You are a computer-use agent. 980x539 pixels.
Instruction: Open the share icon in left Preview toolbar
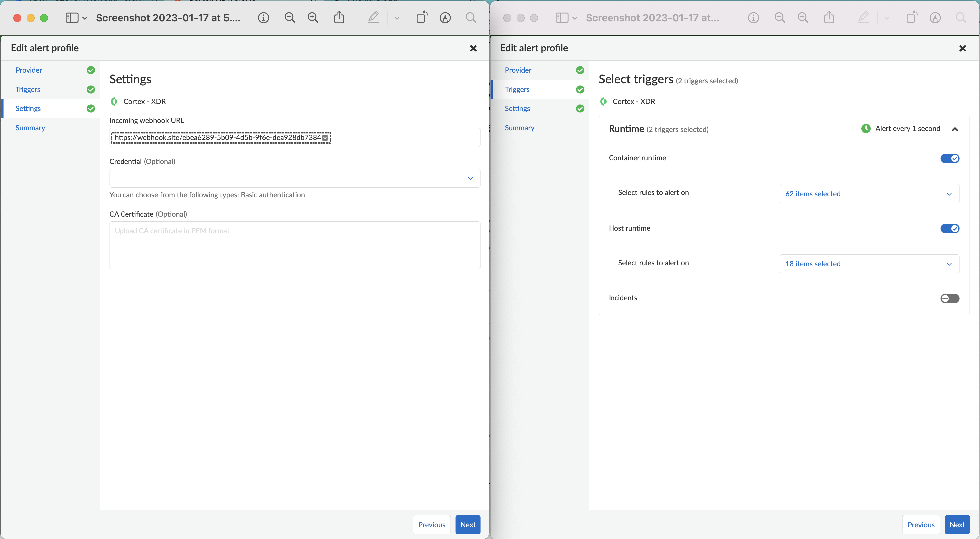pos(339,17)
